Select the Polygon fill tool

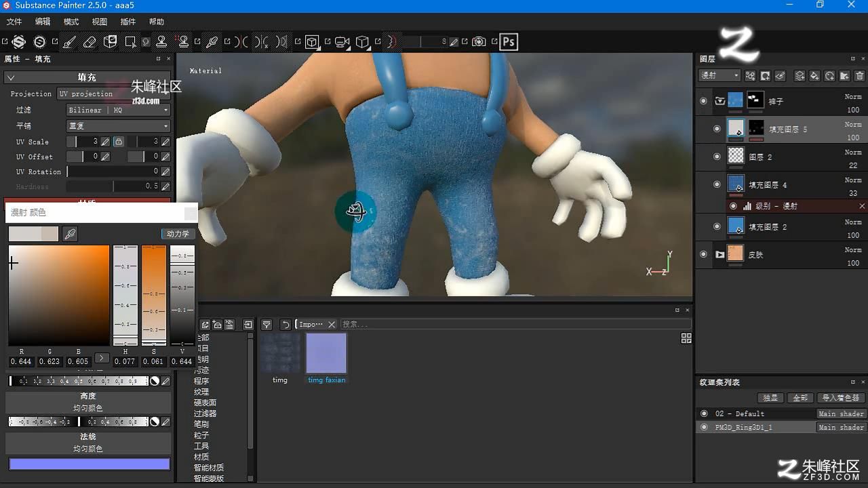point(130,42)
